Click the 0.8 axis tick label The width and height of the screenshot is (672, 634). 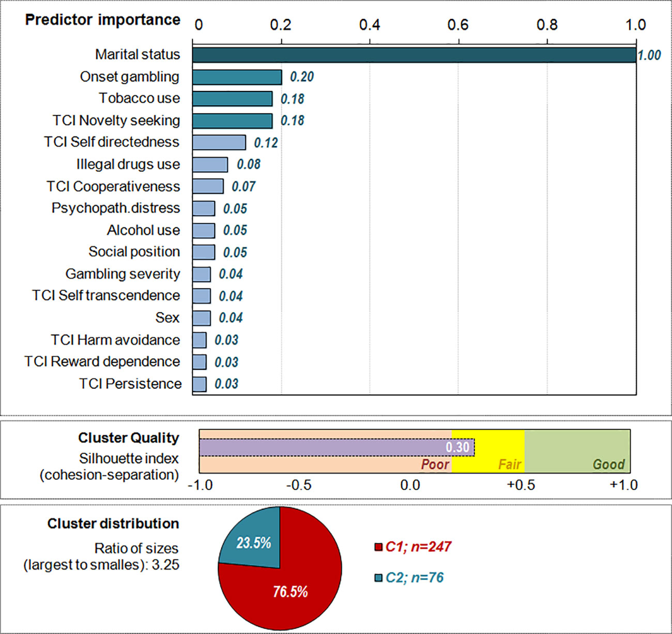pos(547,25)
